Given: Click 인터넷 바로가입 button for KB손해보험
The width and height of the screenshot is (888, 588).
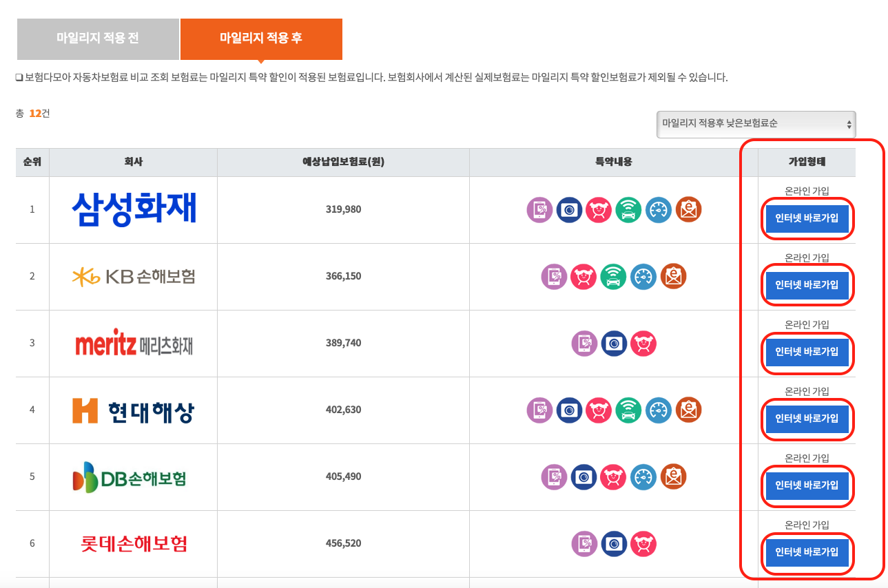Looking at the screenshot, I should pyautogui.click(x=807, y=285).
